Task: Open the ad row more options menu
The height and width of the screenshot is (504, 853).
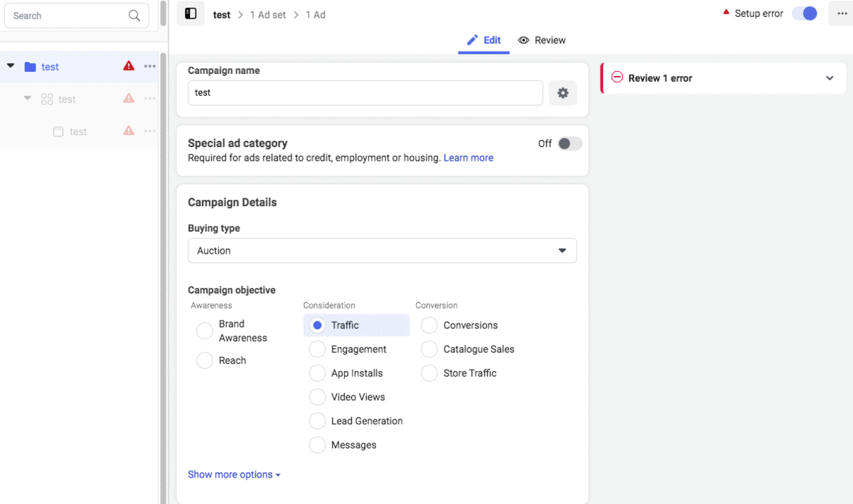Action: (150, 131)
